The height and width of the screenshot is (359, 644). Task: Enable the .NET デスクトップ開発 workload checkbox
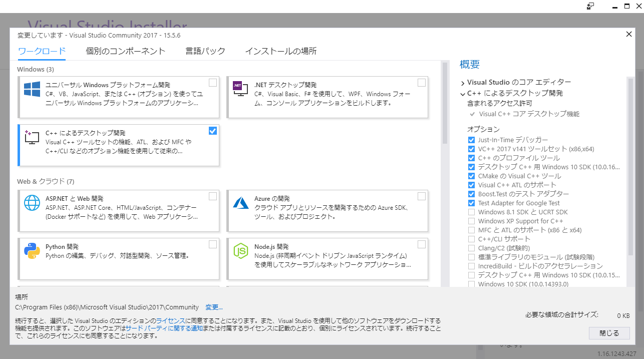point(421,82)
